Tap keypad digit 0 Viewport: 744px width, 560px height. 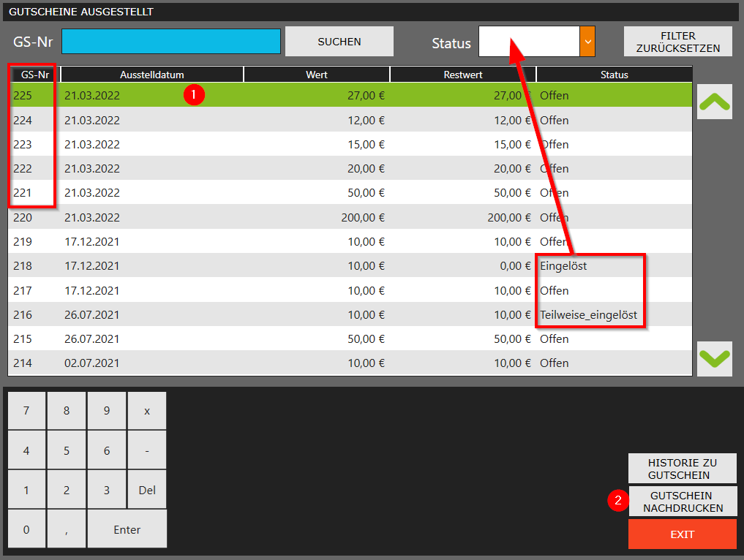pyautogui.click(x=26, y=529)
